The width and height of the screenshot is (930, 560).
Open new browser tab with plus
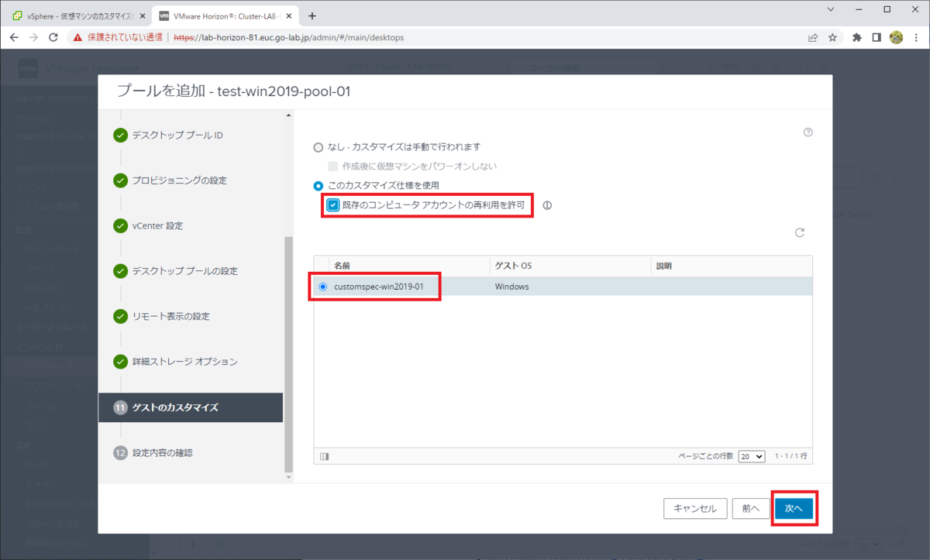(x=312, y=15)
